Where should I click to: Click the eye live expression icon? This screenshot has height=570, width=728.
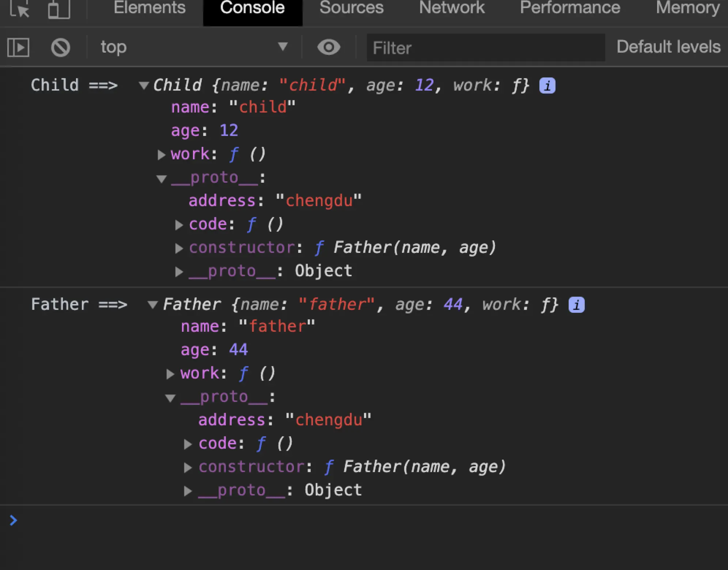point(329,47)
